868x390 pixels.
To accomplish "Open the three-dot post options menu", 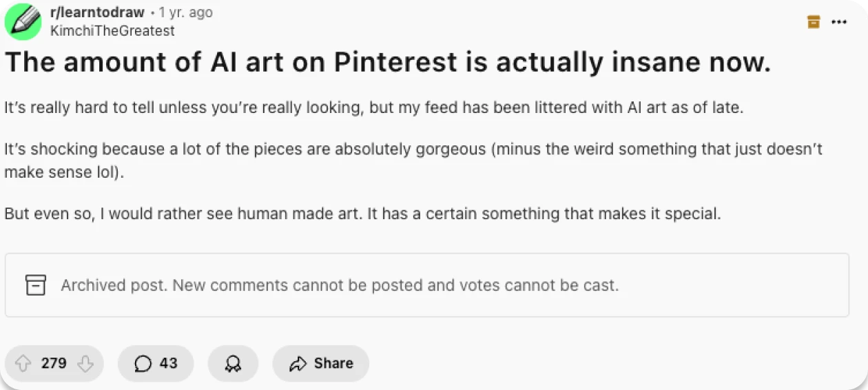I will click(x=838, y=22).
